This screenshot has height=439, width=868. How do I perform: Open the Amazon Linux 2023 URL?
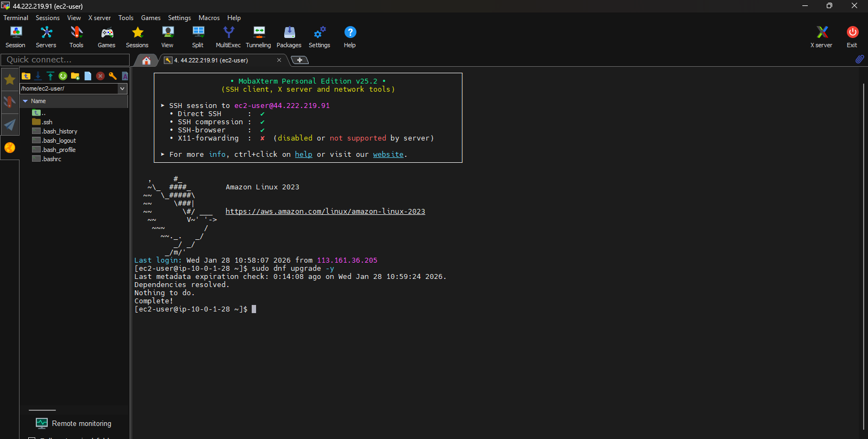(325, 212)
